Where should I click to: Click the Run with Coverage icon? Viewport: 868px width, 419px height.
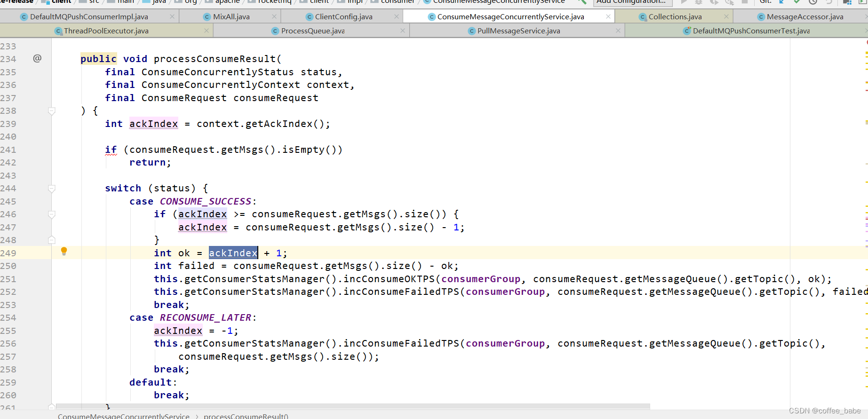point(714,1)
